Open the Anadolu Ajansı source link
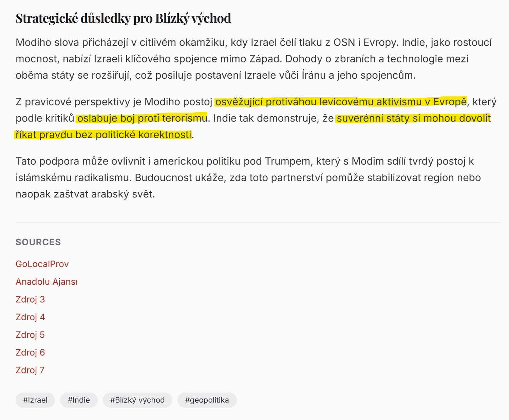Image resolution: width=509 pixels, height=420 pixels. [x=46, y=282]
